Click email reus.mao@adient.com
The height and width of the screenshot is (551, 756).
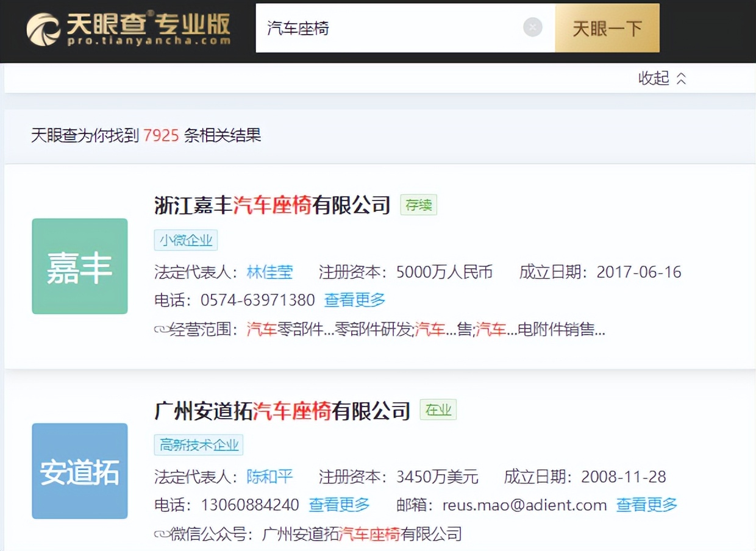(525, 505)
